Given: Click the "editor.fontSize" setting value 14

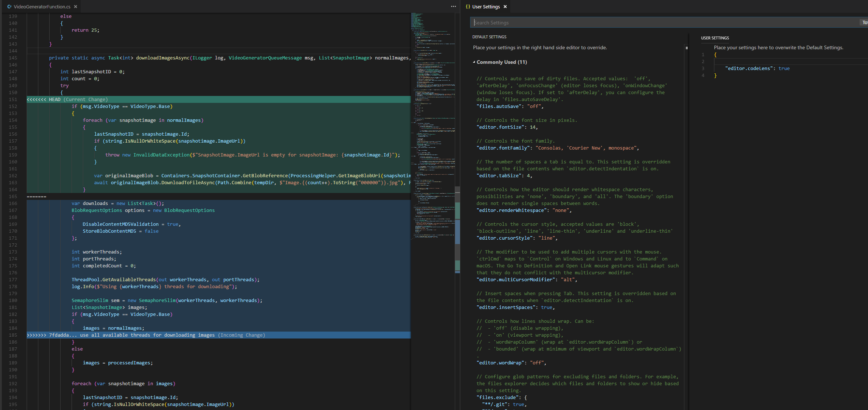Looking at the screenshot, I should click(x=534, y=127).
